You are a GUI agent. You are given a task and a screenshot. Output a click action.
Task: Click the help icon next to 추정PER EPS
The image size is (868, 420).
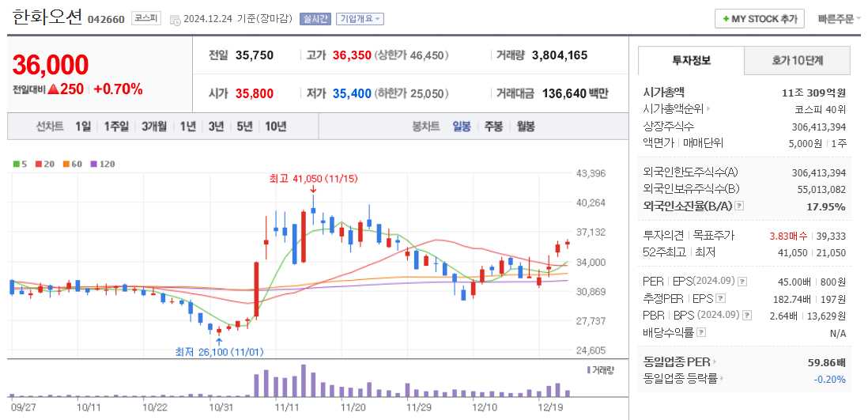pyautogui.click(x=720, y=299)
